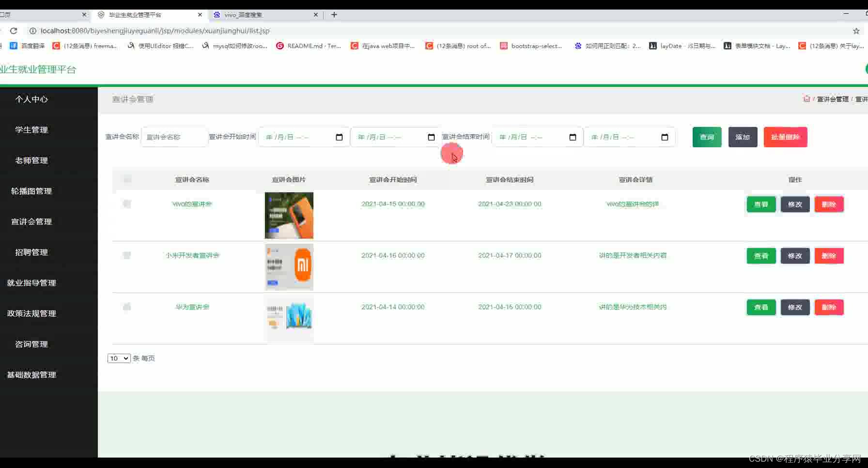This screenshot has width=868, height=468.
Task: Click the dark 添加 button
Action: pyautogui.click(x=743, y=137)
